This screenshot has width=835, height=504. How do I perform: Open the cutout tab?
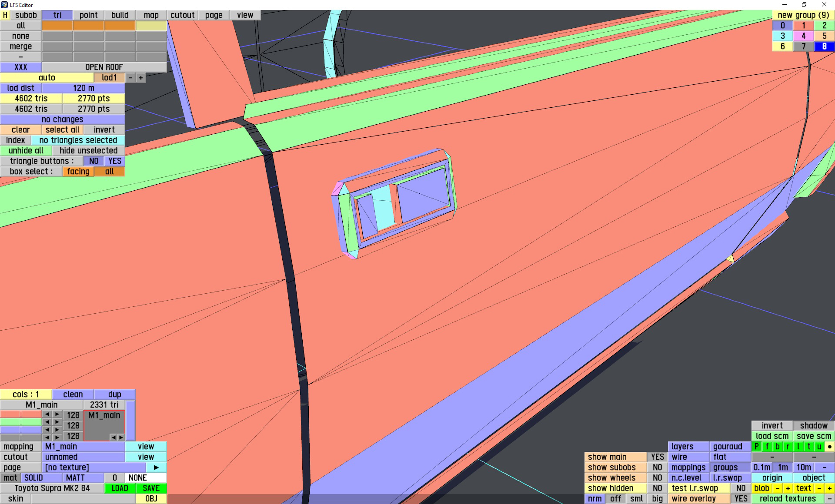[182, 15]
